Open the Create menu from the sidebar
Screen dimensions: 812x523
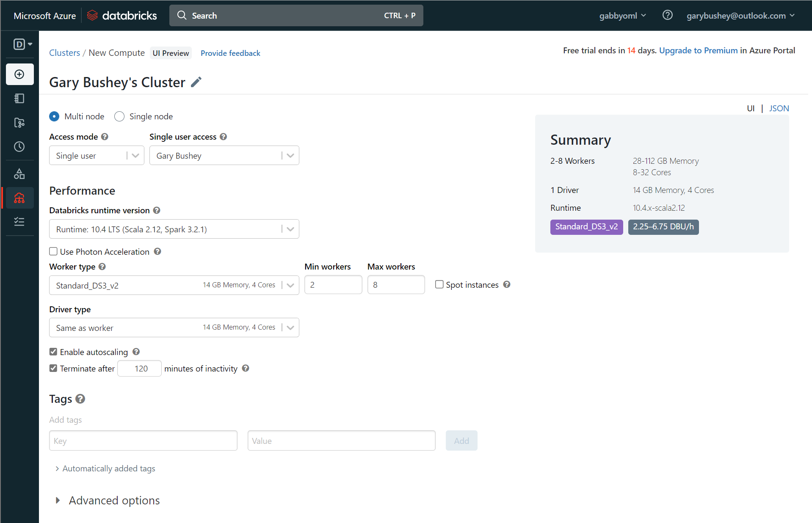pyautogui.click(x=19, y=74)
